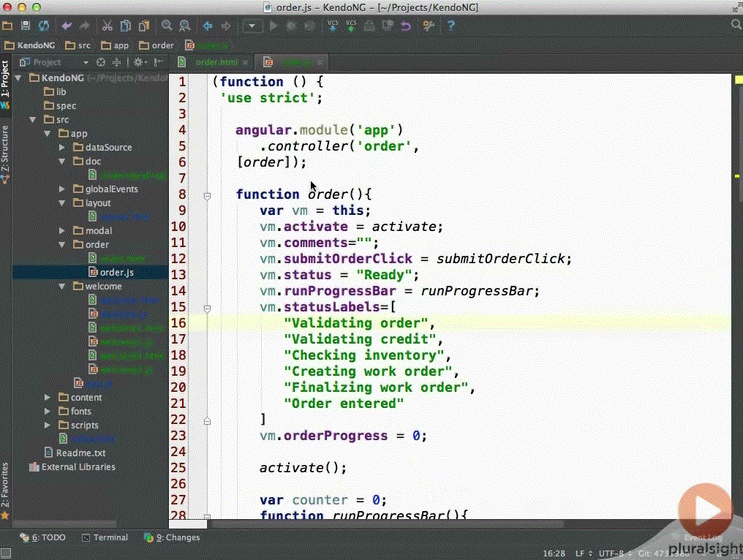Open Find with the magnifying glass toolbar icon
743x560 pixels.
point(165,25)
